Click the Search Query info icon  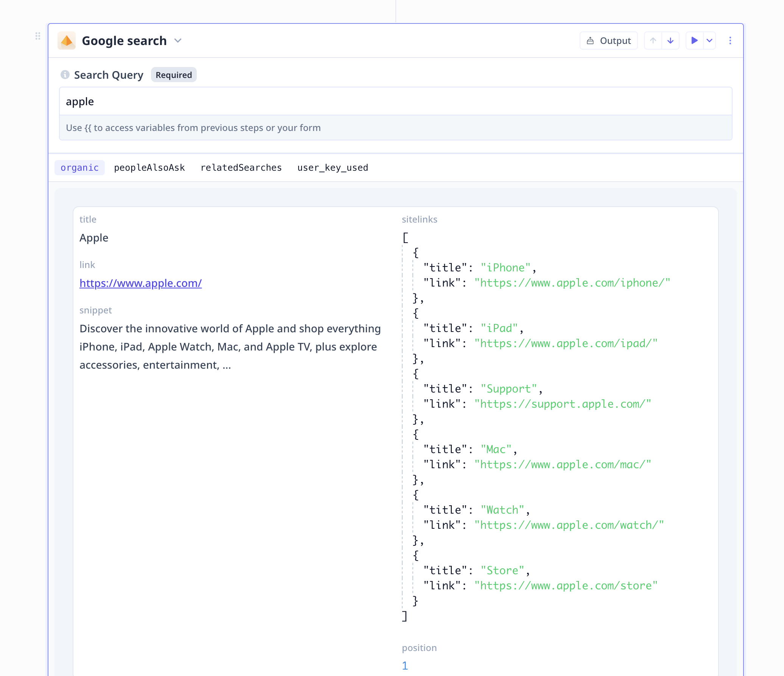[65, 75]
